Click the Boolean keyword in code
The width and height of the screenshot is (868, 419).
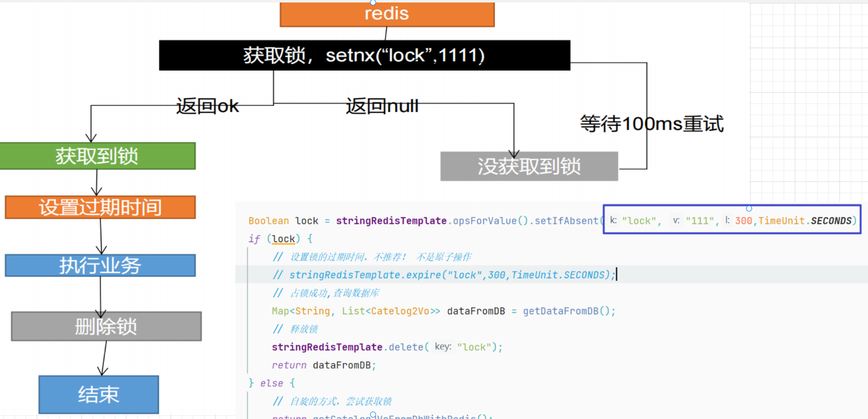click(x=269, y=221)
